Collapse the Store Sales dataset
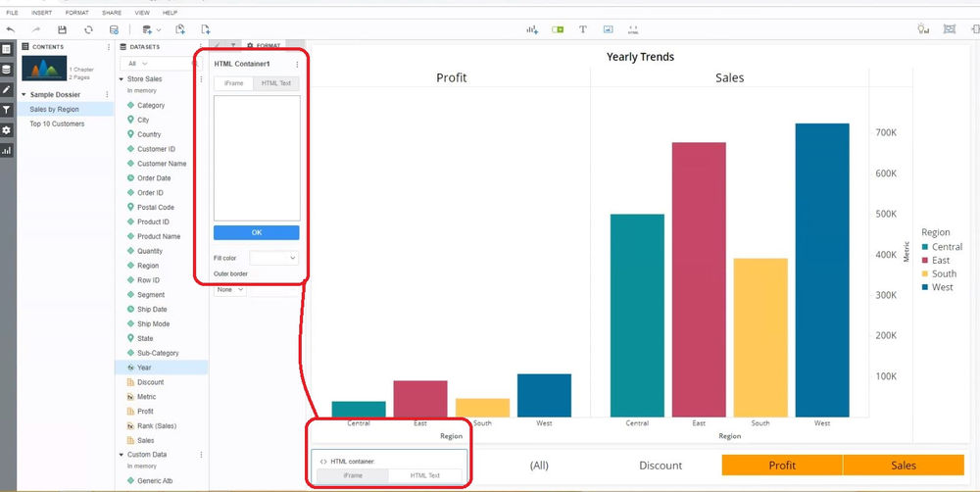 [122, 79]
